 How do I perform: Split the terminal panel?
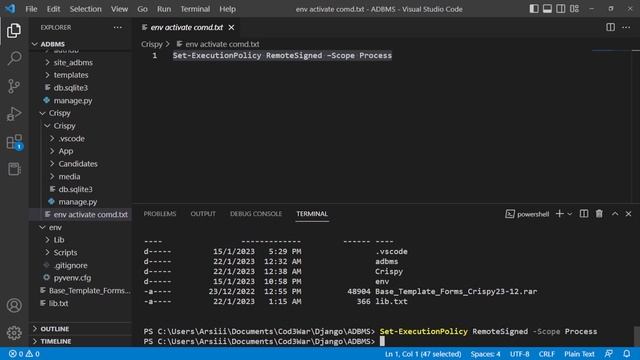tap(584, 214)
